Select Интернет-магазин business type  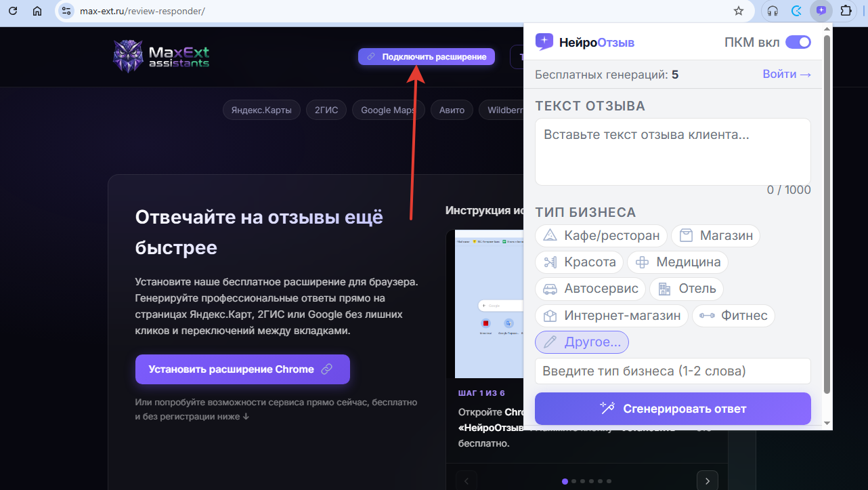[612, 315]
